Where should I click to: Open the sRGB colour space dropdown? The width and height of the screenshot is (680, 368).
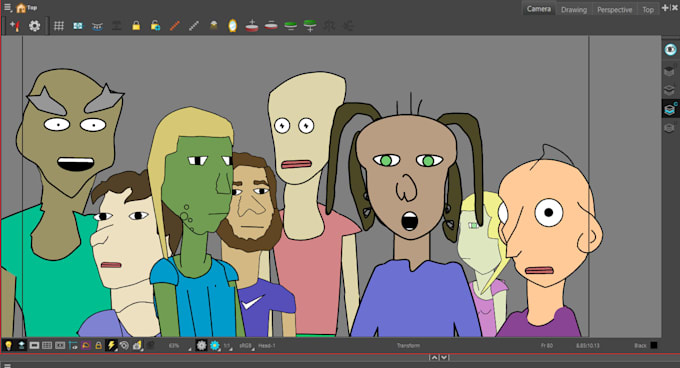point(246,345)
